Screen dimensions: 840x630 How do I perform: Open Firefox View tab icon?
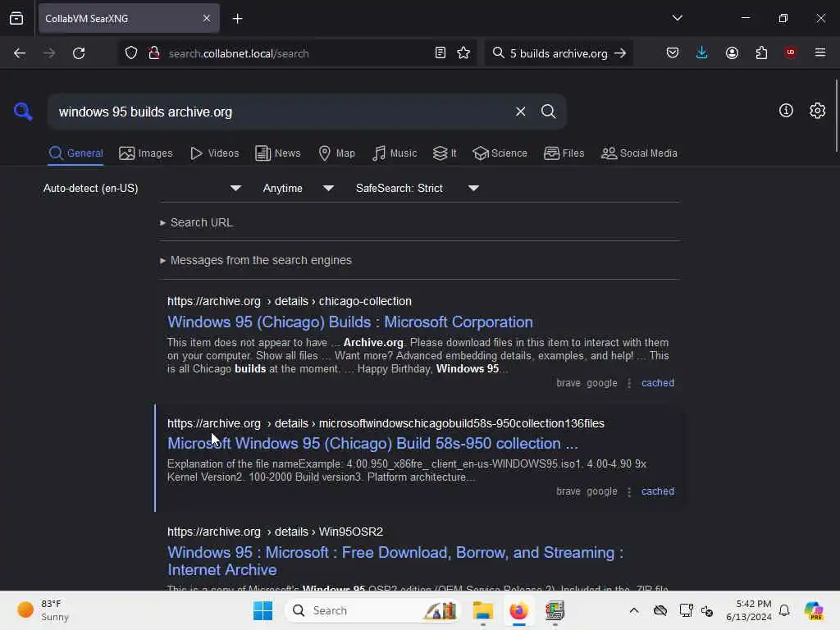(x=16, y=19)
